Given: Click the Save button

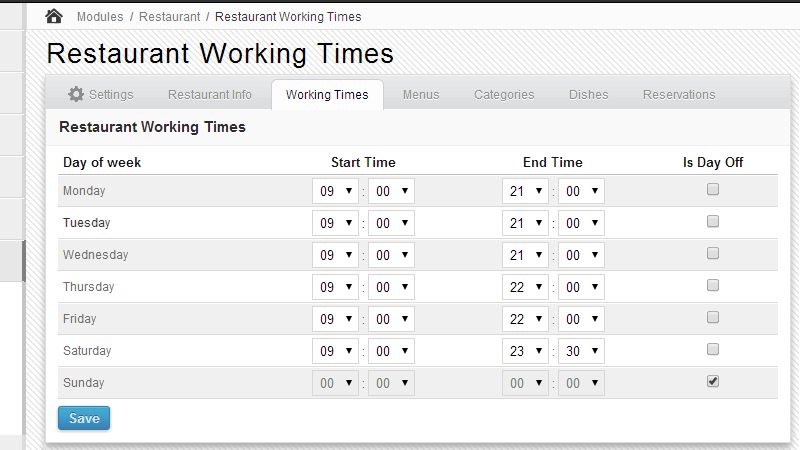Looking at the screenshot, I should click(84, 418).
